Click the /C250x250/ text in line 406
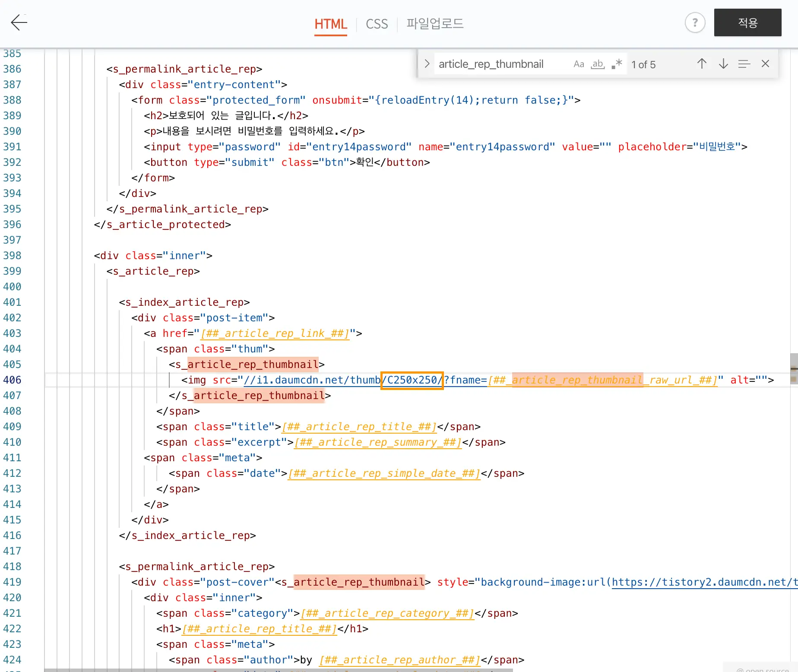The image size is (798, 672). 412,380
